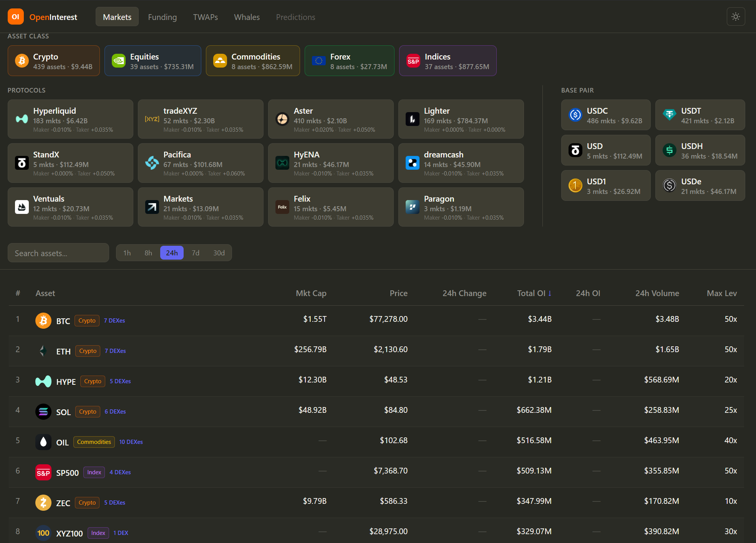The width and height of the screenshot is (756, 543).
Task: Open the TWAPs tab
Action: (206, 17)
